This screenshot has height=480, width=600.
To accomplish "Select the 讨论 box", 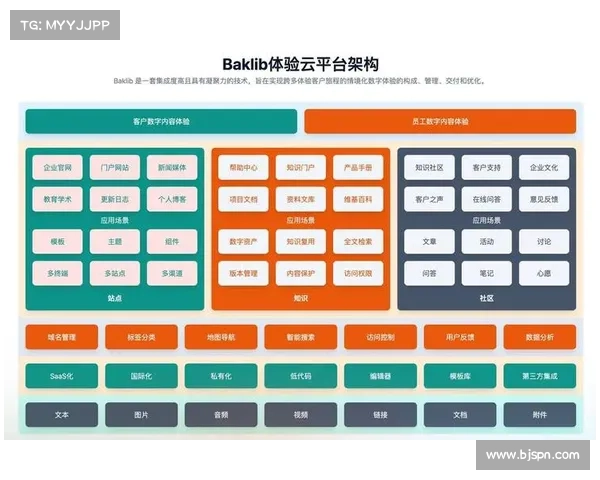I will [x=544, y=242].
